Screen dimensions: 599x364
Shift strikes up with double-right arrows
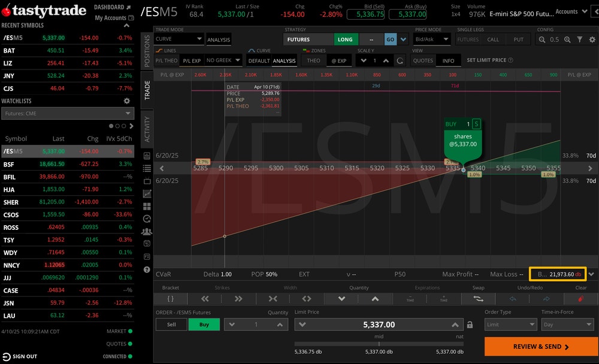[238, 299]
